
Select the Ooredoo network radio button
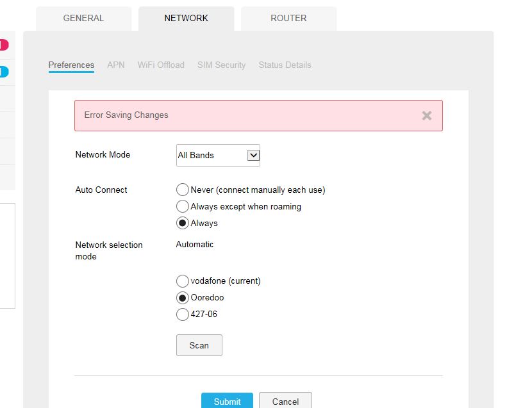pos(183,297)
